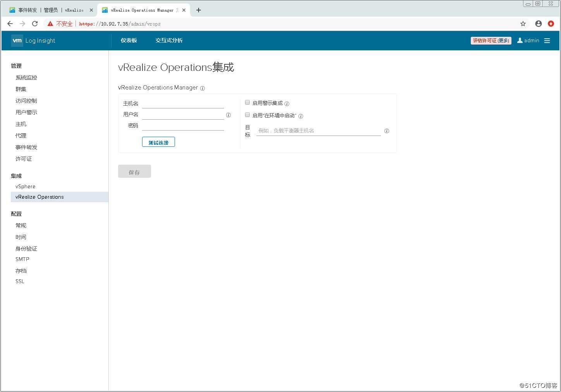
Task: Open a new browser tab with plus icon
Action: tap(199, 10)
